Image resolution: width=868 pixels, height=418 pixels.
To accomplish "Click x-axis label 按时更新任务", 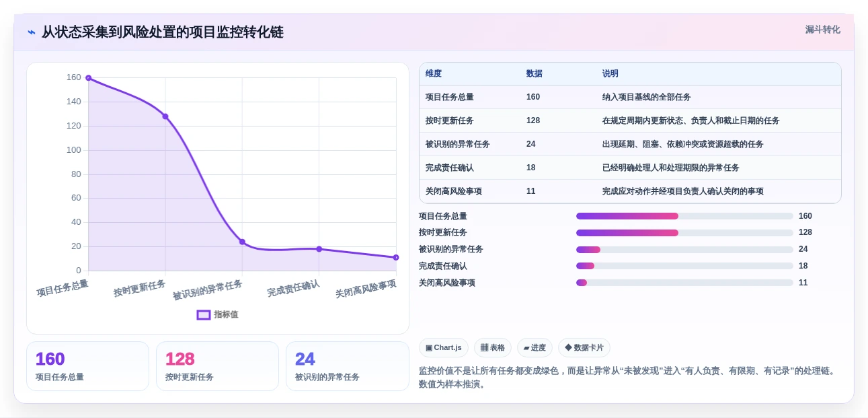I will (140, 289).
